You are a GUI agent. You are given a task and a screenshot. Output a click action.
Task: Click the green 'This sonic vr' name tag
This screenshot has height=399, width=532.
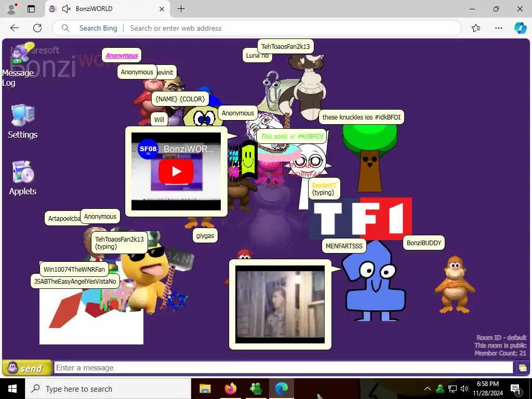[x=292, y=137]
